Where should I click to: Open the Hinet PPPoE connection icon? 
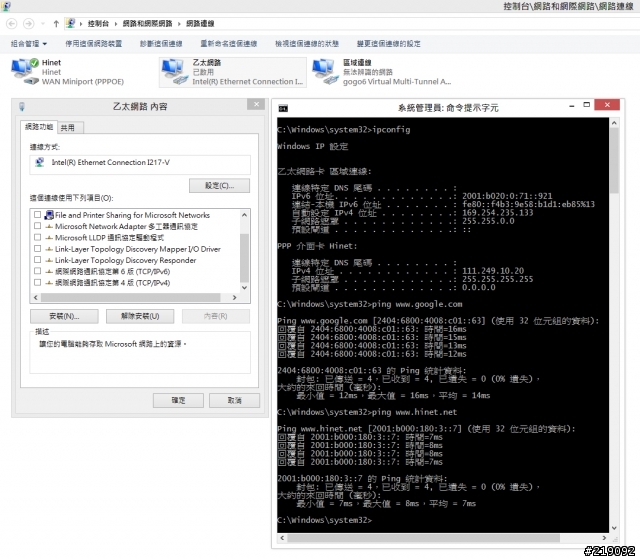[x=25, y=72]
